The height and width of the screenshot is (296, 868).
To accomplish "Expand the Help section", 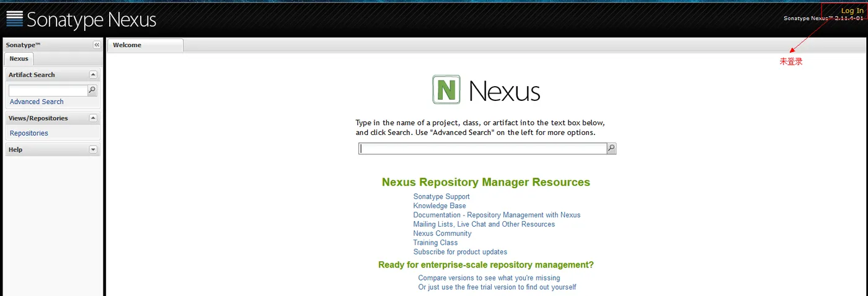I will (x=93, y=149).
